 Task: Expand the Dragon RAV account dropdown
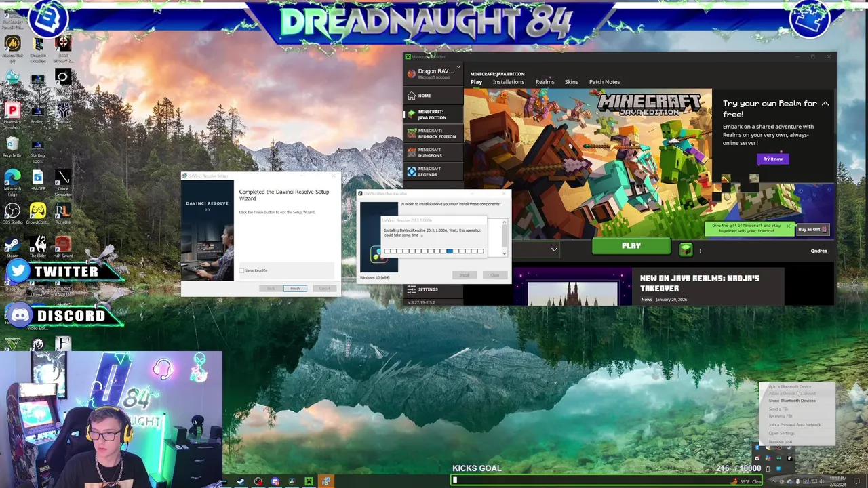[x=458, y=67]
